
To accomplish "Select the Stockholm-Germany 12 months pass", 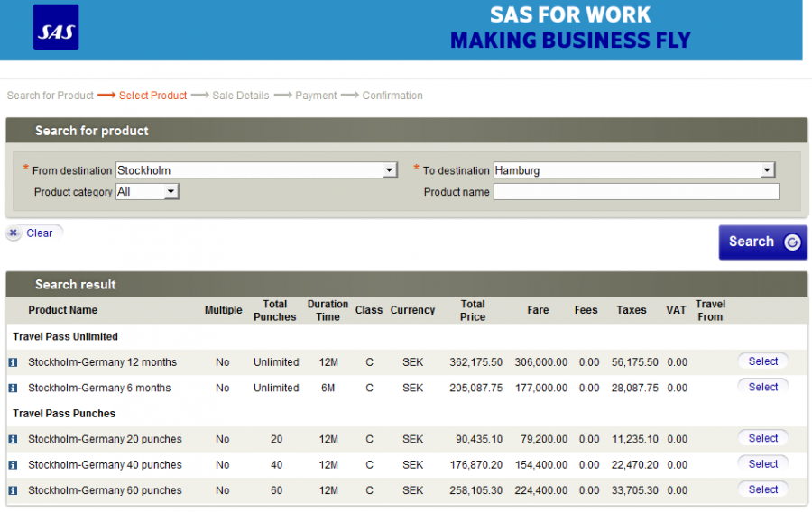I will [762, 361].
